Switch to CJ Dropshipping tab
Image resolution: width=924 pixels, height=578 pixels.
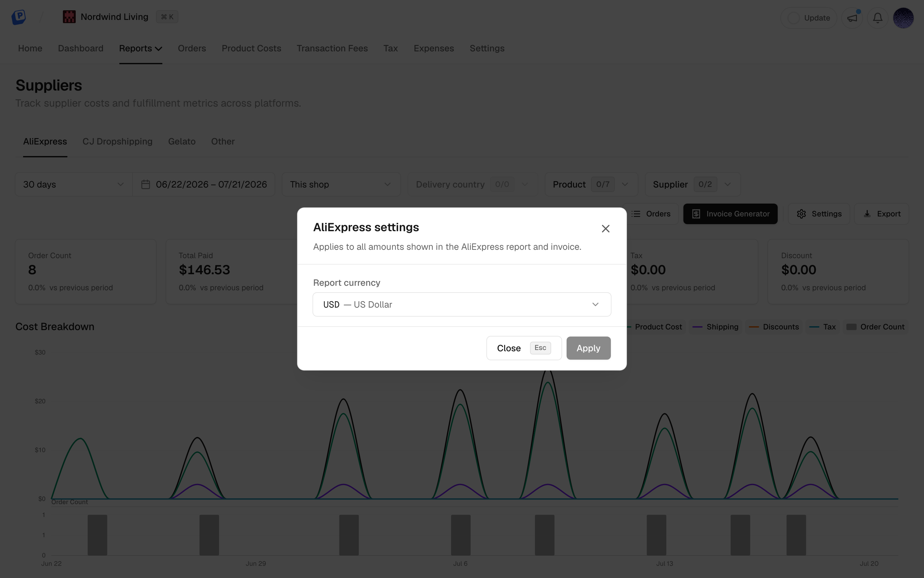(118, 141)
